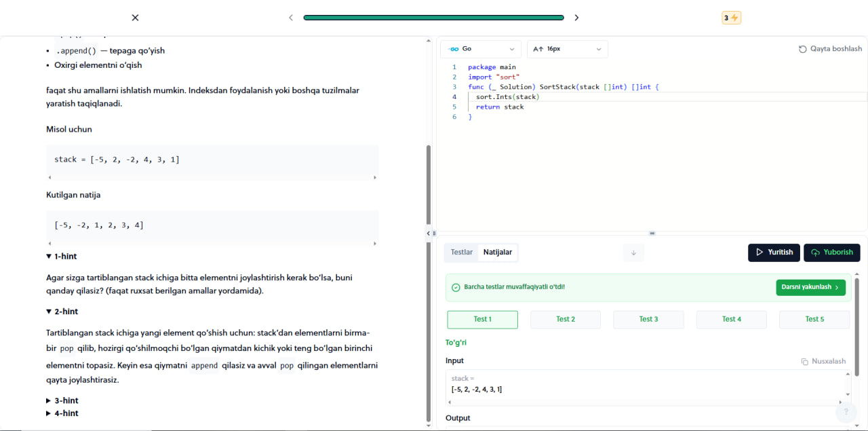Screen dimensions: 868x431
Task: Switch to the Testlar tab
Action: click(x=462, y=252)
